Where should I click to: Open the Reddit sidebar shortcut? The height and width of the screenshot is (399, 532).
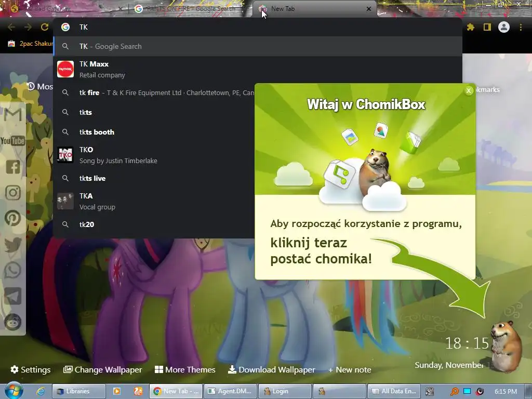coord(13,322)
